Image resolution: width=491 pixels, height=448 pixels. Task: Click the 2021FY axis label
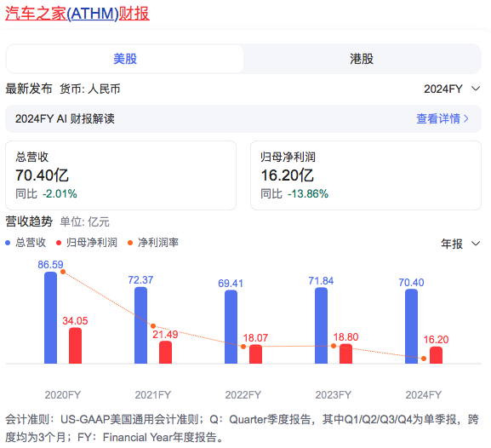click(153, 395)
